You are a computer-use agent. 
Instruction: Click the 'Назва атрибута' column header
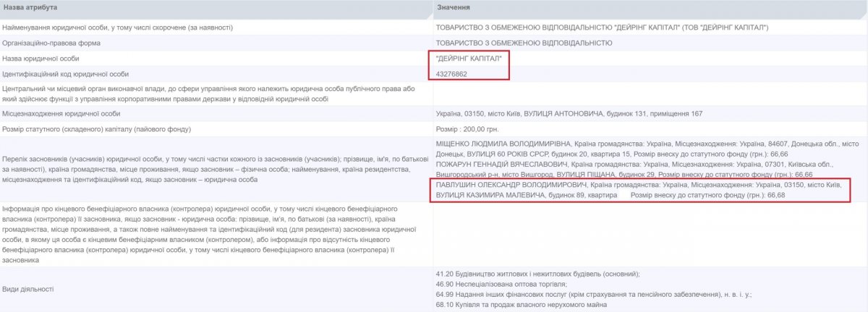tap(30, 8)
